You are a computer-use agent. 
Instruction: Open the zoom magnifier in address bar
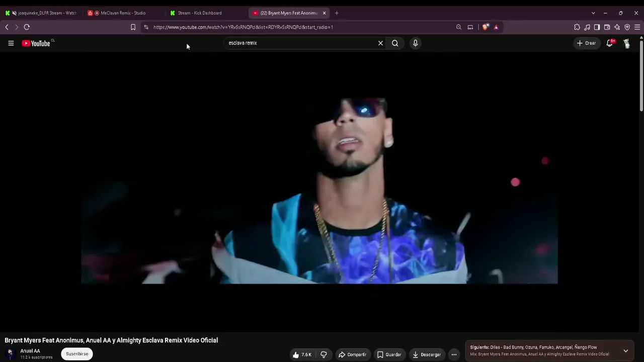(458, 27)
